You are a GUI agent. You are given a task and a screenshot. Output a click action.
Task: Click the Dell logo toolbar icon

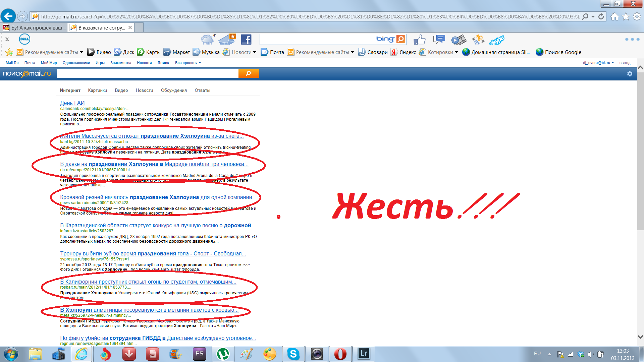25,39
